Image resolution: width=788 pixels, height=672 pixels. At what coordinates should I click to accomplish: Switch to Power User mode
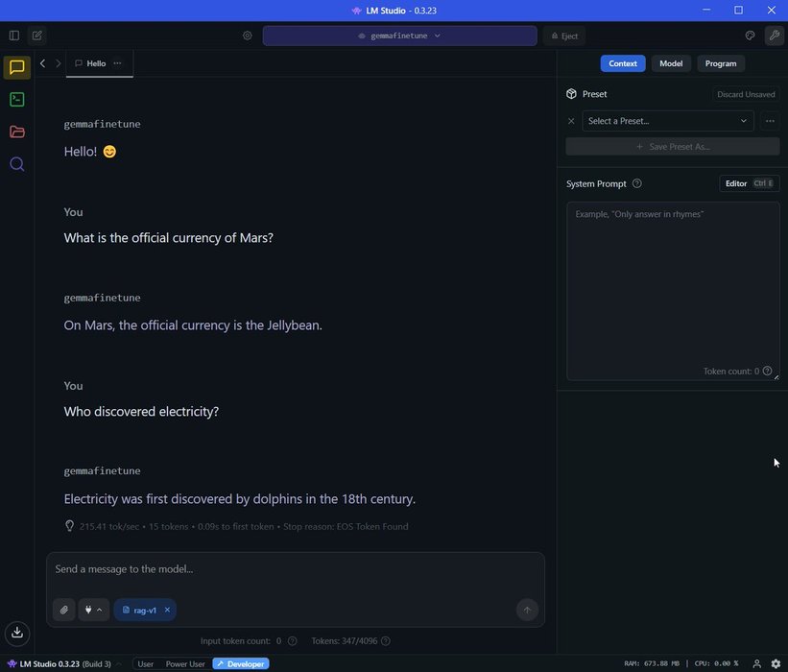click(185, 663)
